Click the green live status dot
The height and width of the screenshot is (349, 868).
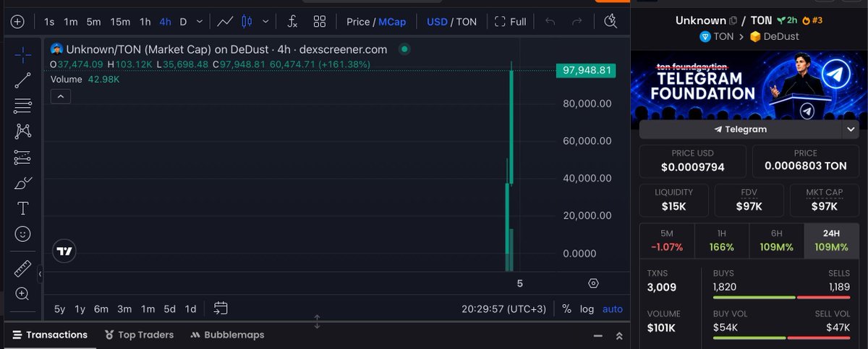404,49
